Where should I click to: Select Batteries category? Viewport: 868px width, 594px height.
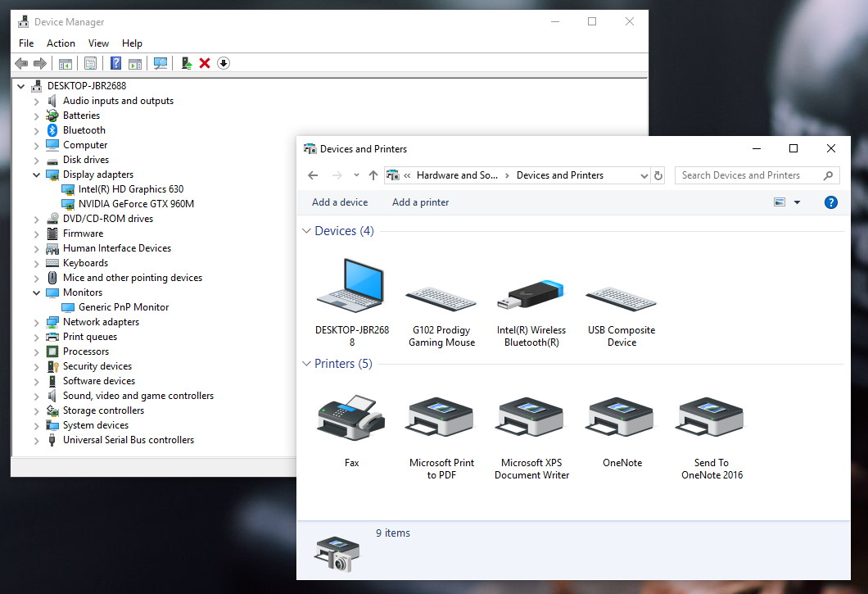(81, 116)
